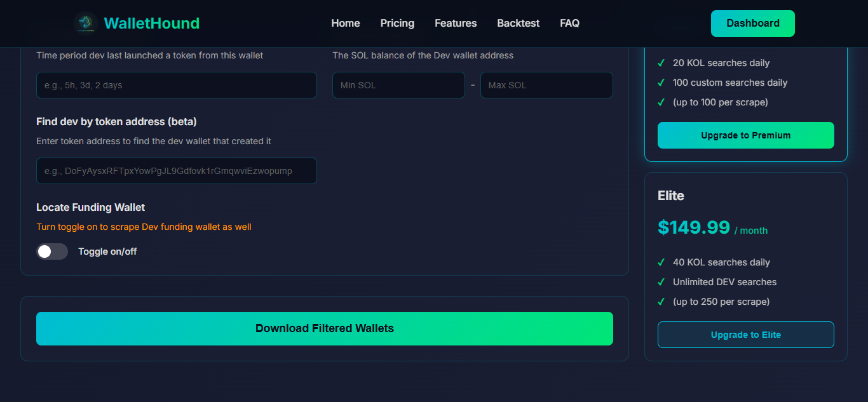Open the FAQ page
The image size is (868, 402).
tap(569, 23)
